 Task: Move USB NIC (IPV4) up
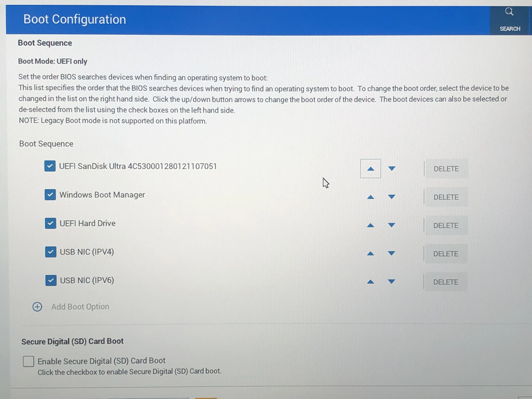click(370, 253)
